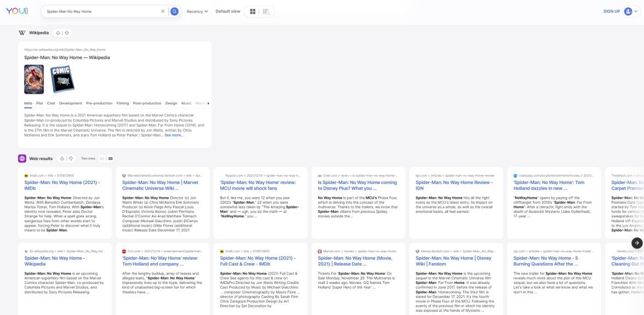The height and width of the screenshot is (315, 644).
Task: Switch to the default grid view layout
Action: pos(253,11)
